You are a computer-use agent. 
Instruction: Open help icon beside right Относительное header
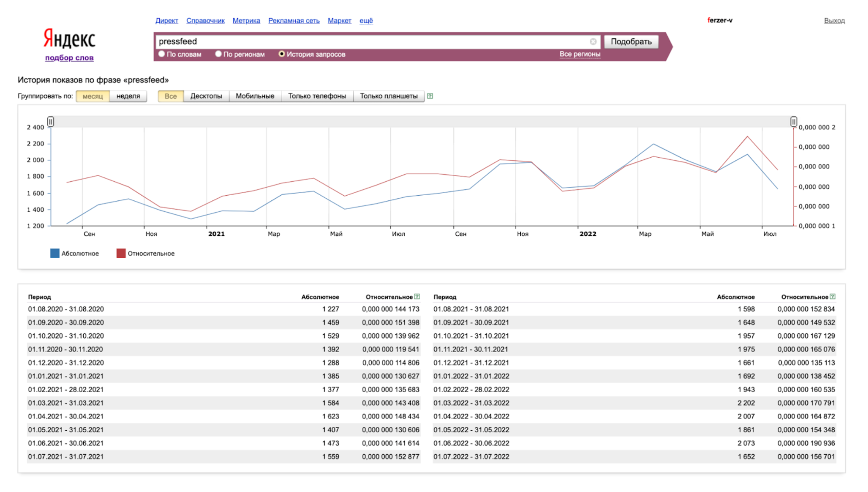point(833,296)
